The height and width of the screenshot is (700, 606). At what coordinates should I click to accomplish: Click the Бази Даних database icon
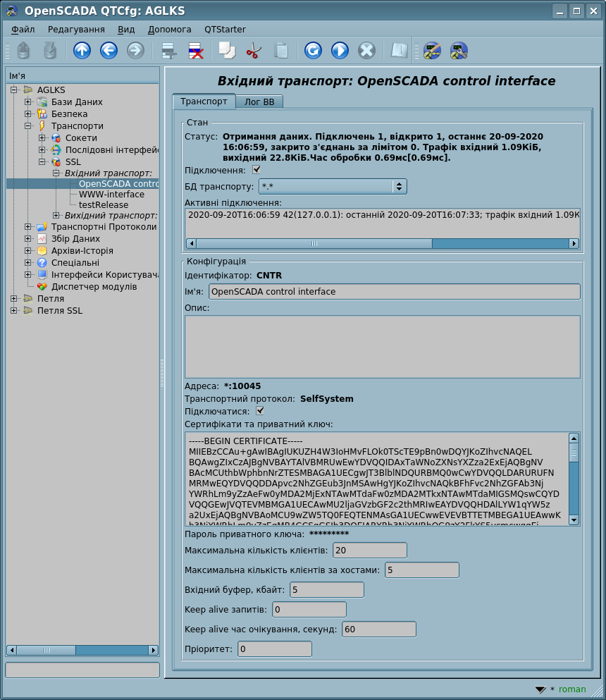[42, 102]
